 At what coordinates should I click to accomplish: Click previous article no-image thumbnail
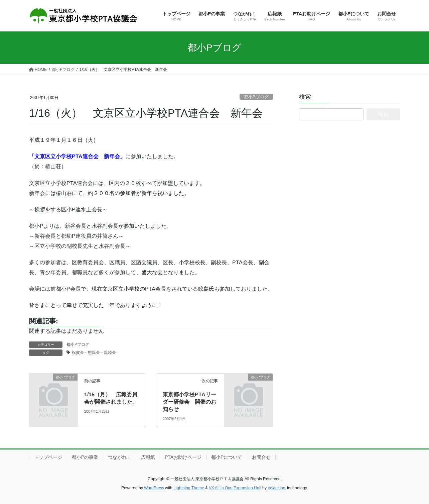53,400
